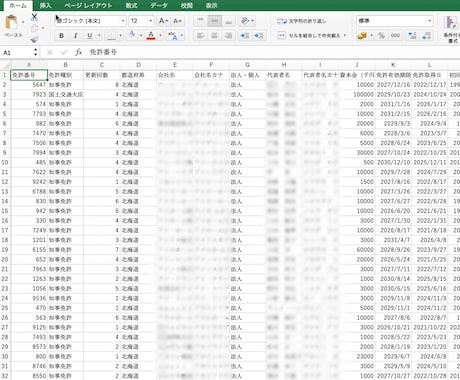
Task: Switch to the 校閲 tab
Action: pyautogui.click(x=187, y=5)
